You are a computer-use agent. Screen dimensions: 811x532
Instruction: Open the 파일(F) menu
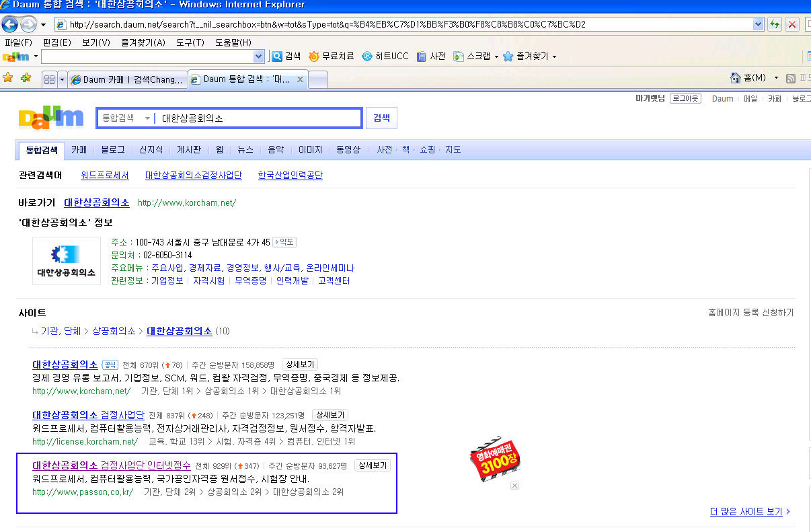17,42
